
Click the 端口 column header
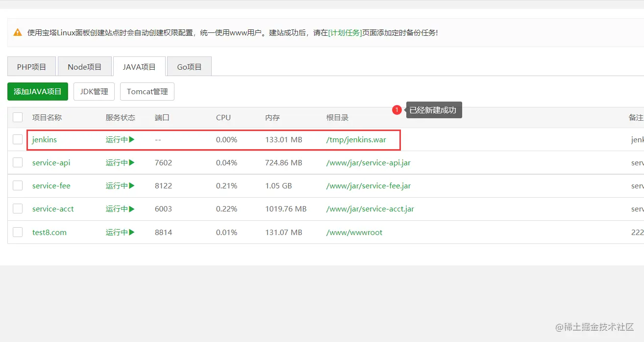[x=162, y=117]
